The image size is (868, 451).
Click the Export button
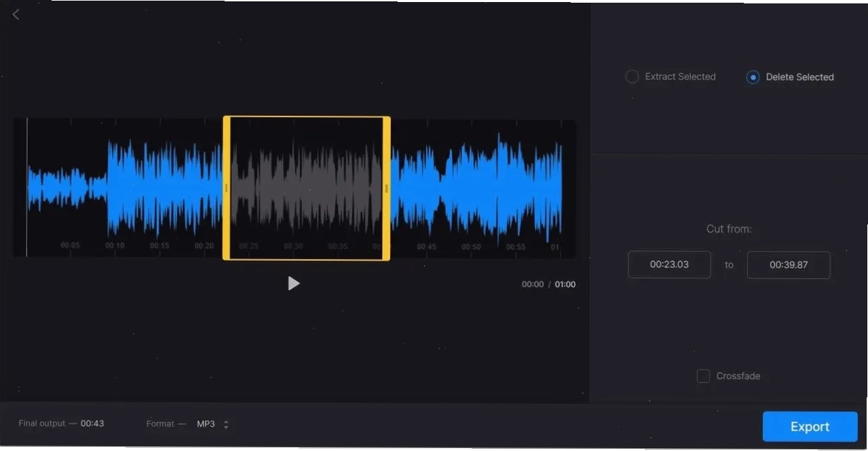coord(810,427)
